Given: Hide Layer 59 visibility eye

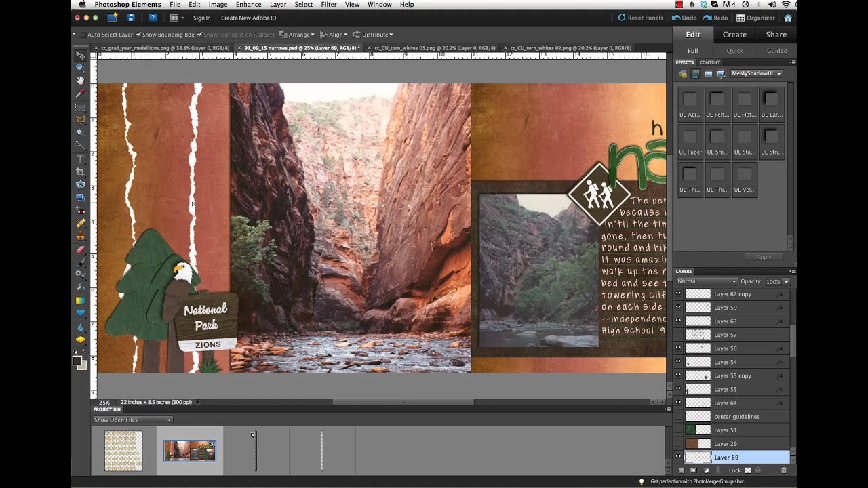Looking at the screenshot, I should click(678, 307).
